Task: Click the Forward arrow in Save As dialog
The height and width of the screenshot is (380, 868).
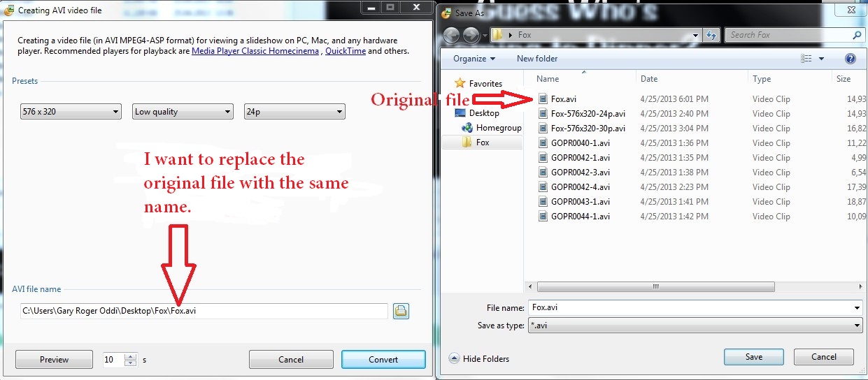Action: pyautogui.click(x=470, y=35)
